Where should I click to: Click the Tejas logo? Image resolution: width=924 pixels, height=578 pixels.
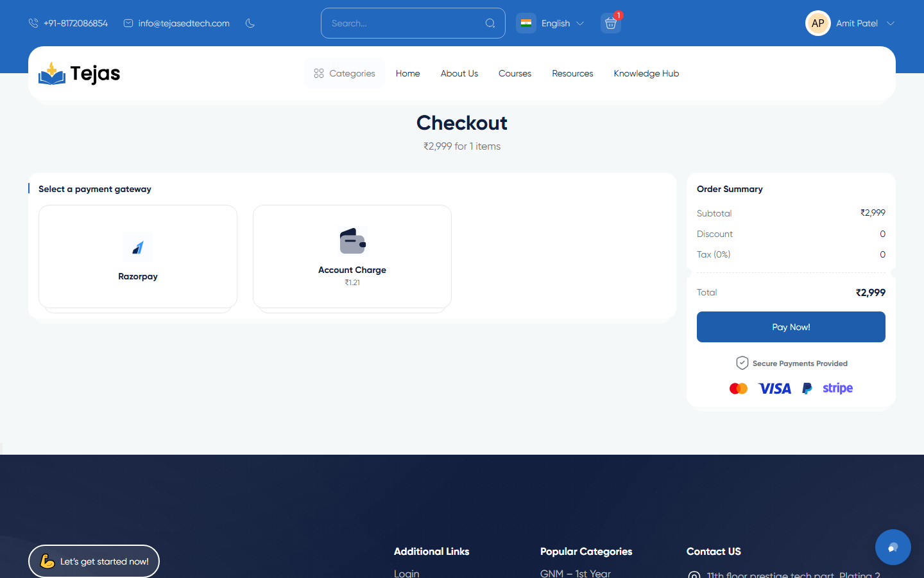pos(80,73)
